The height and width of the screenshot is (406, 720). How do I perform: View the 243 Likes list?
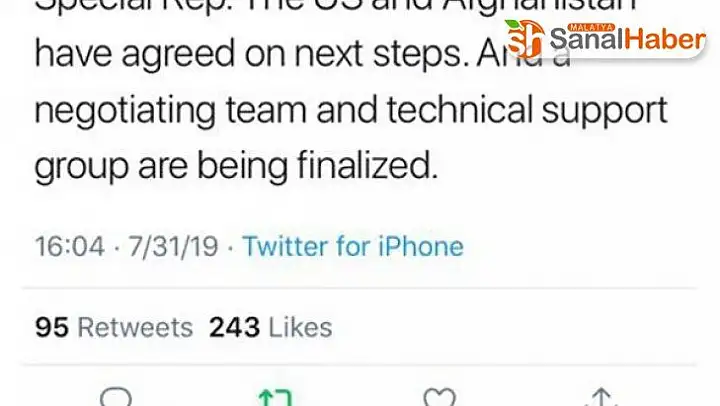click(270, 327)
